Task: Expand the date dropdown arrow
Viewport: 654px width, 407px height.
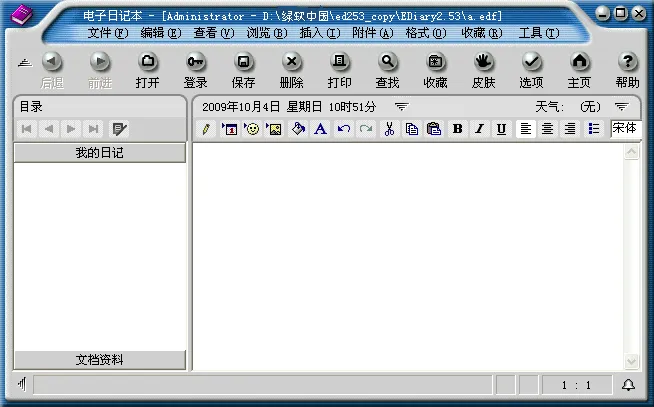Action: 401,106
